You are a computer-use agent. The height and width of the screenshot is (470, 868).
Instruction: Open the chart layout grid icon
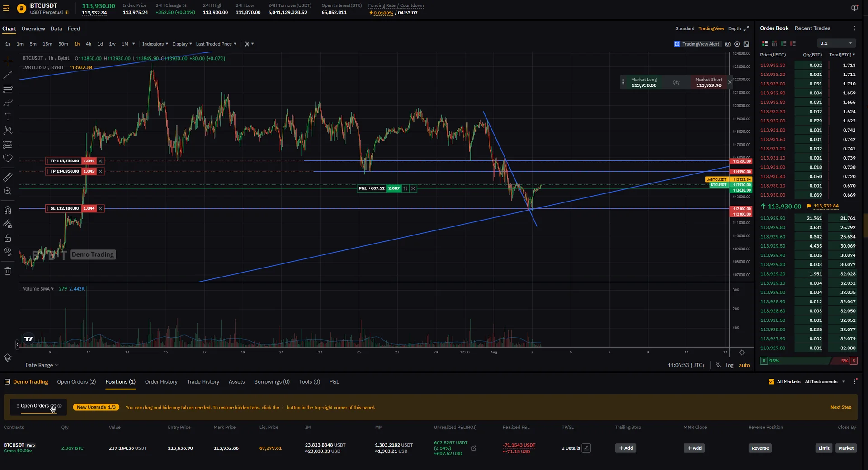pos(746,44)
